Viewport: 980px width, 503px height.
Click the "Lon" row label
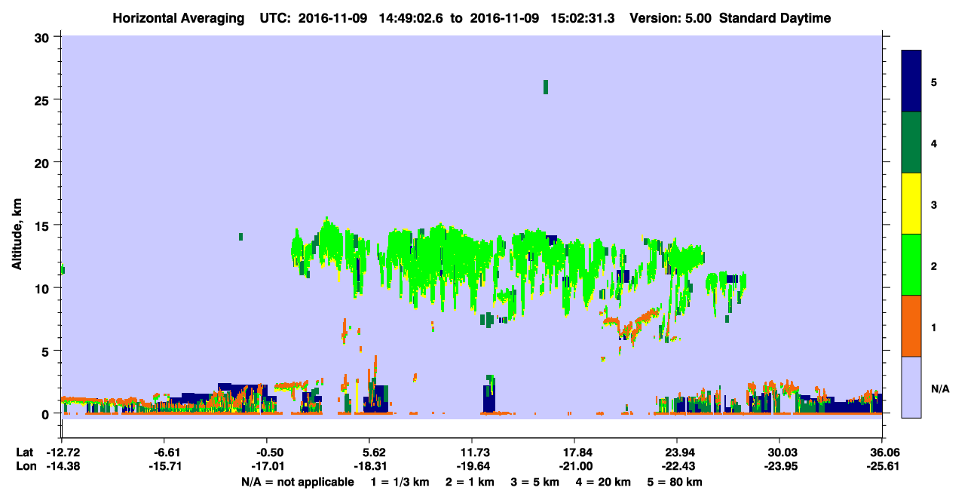click(x=26, y=465)
